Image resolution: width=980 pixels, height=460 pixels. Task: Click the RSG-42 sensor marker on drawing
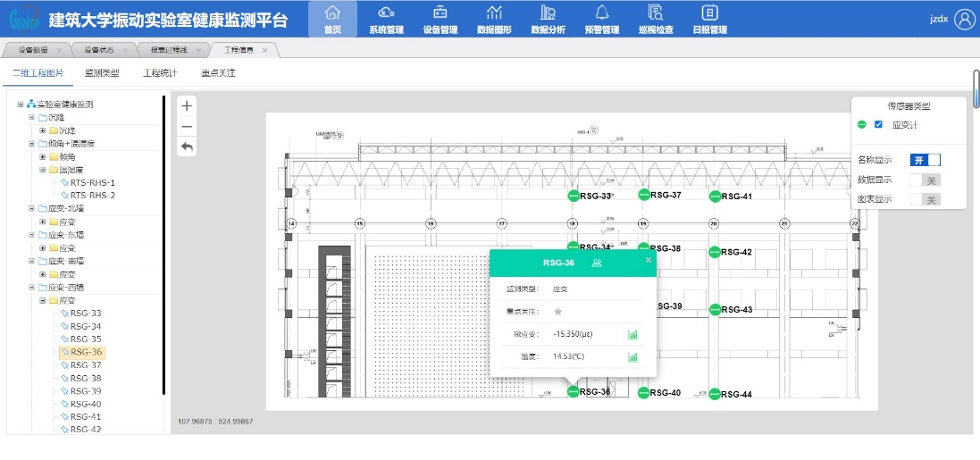[714, 252]
